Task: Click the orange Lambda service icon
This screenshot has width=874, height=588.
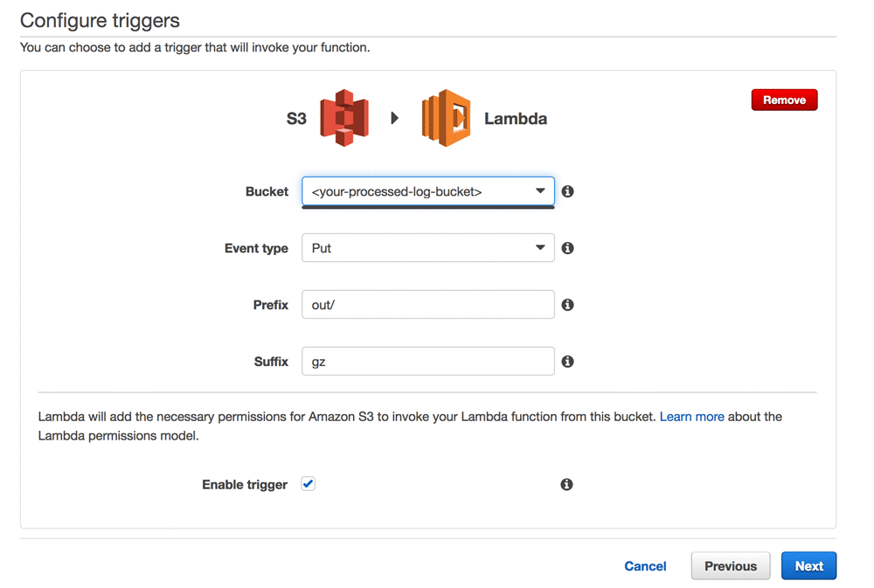Action: [447, 118]
